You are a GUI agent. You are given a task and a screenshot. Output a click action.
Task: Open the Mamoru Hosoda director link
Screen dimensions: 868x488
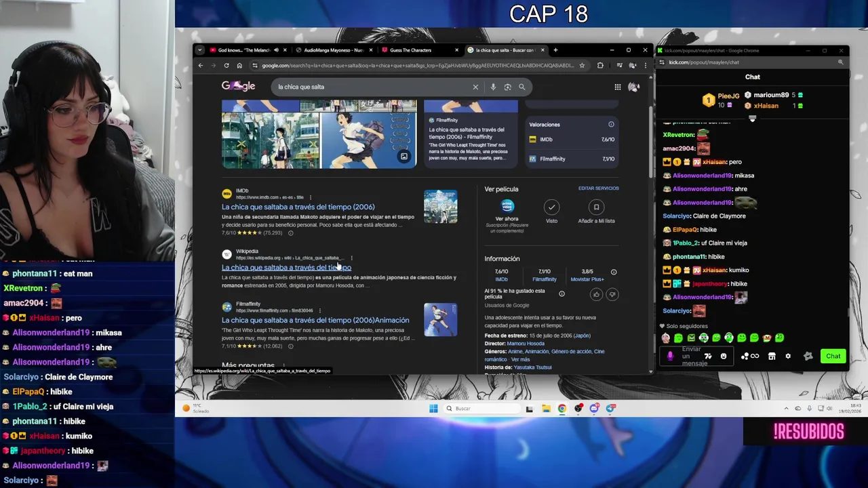pyautogui.click(x=526, y=344)
